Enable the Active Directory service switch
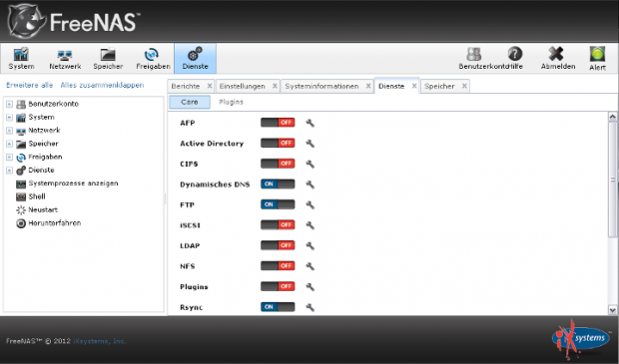Viewport: 619px width, 364px height. tap(278, 143)
